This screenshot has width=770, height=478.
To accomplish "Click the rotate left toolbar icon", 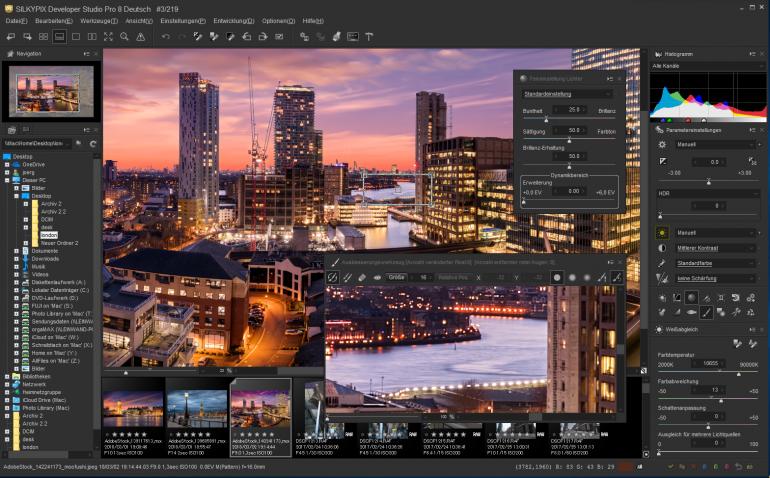I will 247,37.
